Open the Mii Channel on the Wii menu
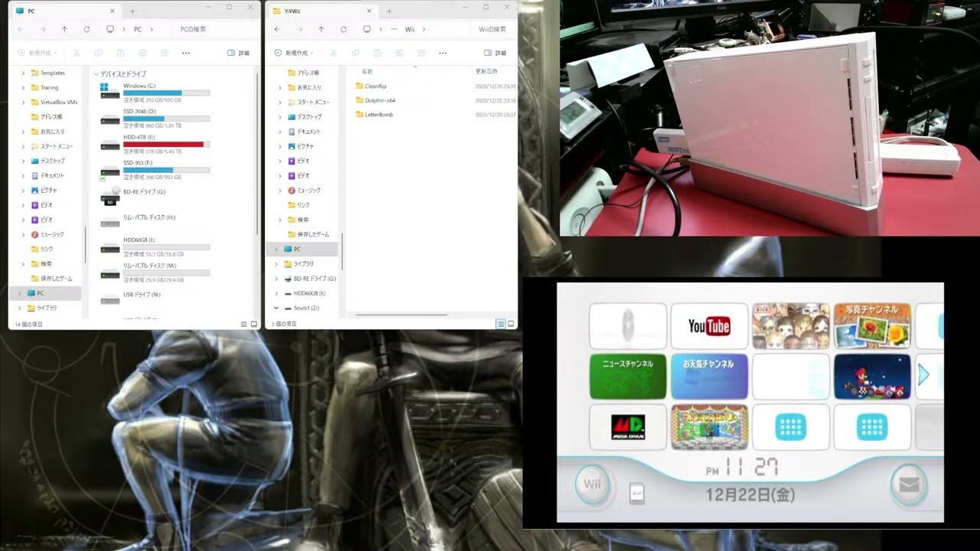Screen dimensions: 980x551 coord(791,326)
